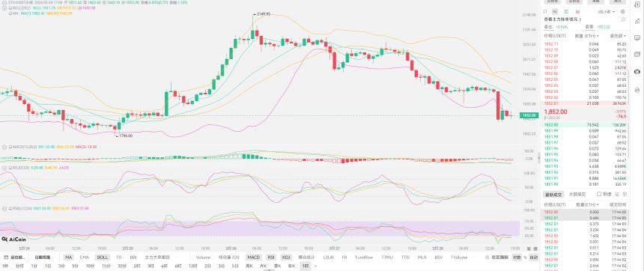
Task: Enable the Fundflow indicator
Action: point(364,258)
